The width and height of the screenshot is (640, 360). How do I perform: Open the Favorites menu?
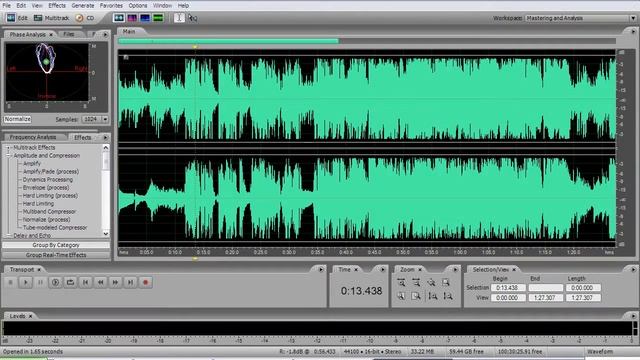pos(111,6)
